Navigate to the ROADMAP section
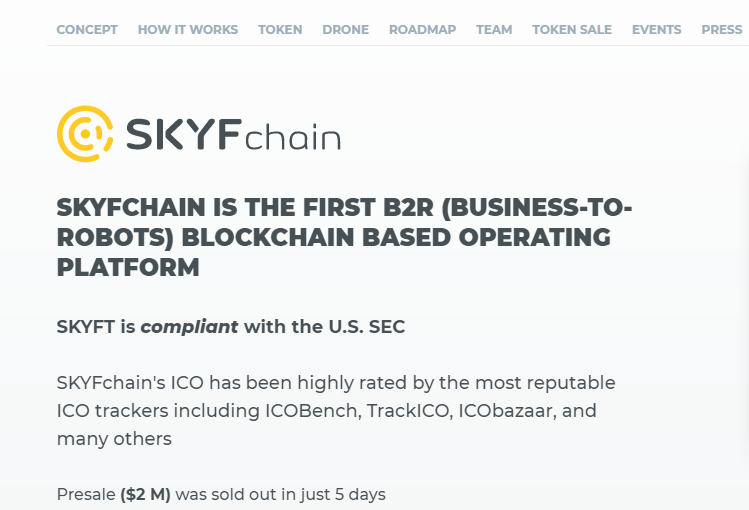Screen dimensions: 749x510 pyautogui.click(x=422, y=30)
